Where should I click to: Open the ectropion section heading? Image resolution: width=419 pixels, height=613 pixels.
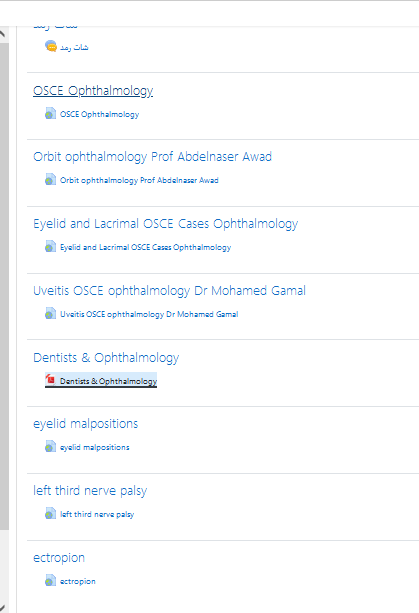59,558
